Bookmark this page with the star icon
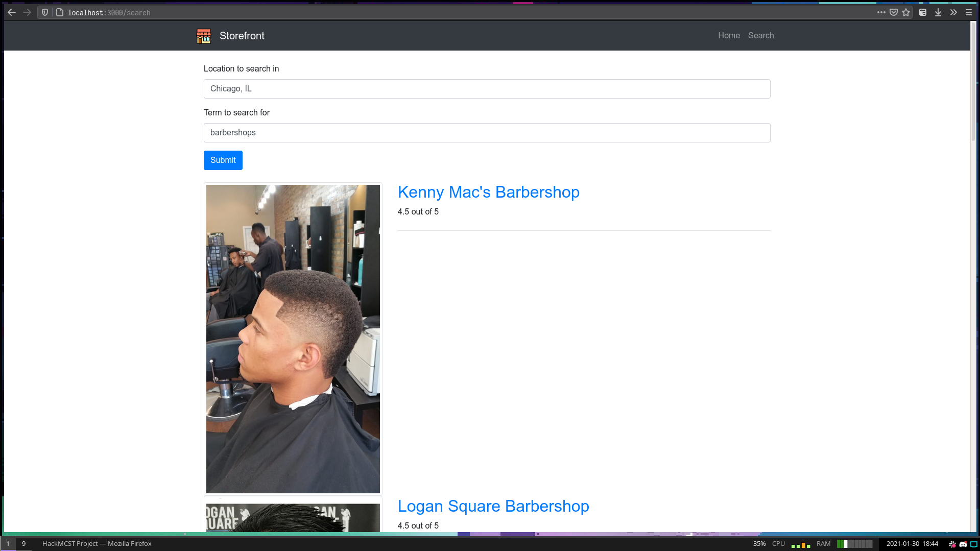980x551 pixels. 906,12
